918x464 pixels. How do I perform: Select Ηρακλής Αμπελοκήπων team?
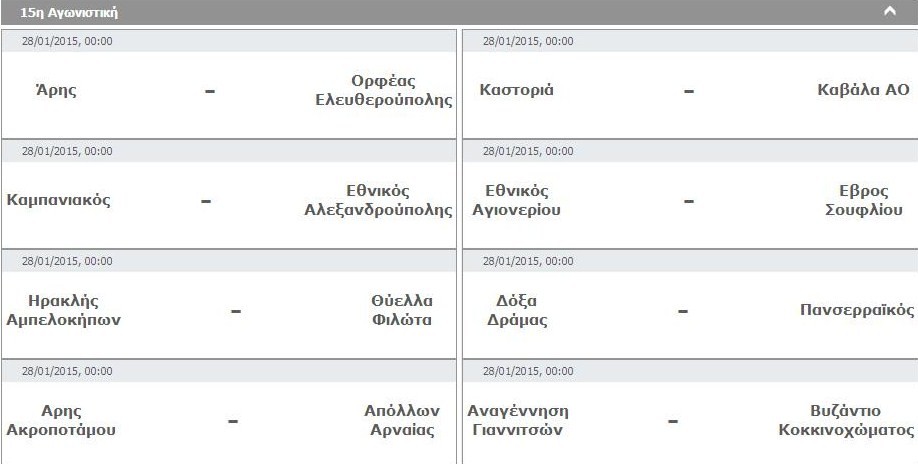[x=63, y=310]
